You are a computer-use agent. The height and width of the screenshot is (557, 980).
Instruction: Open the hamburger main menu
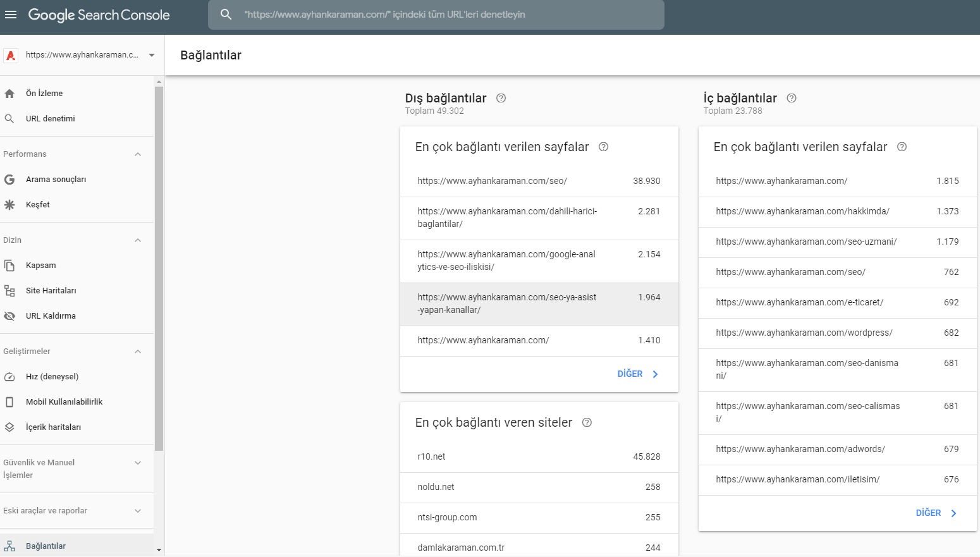tap(11, 15)
